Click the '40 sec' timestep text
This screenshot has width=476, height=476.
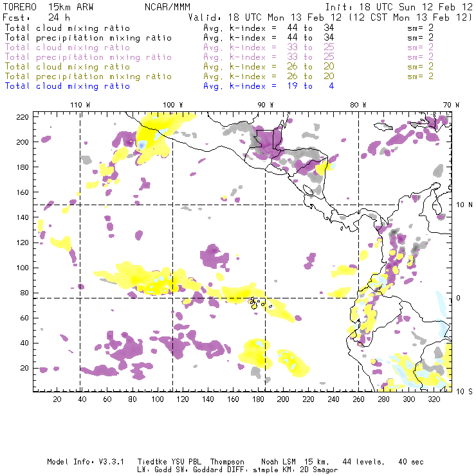[x=411, y=462]
